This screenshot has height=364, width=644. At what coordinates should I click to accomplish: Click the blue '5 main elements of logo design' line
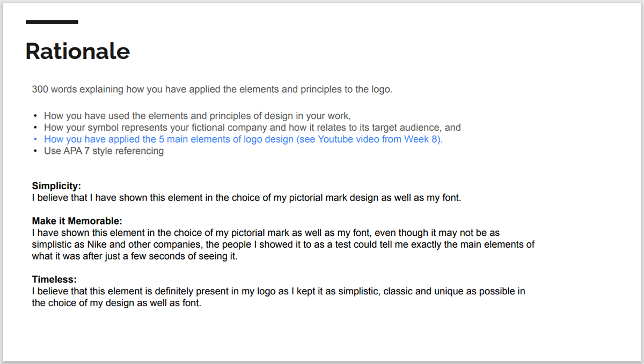click(243, 139)
